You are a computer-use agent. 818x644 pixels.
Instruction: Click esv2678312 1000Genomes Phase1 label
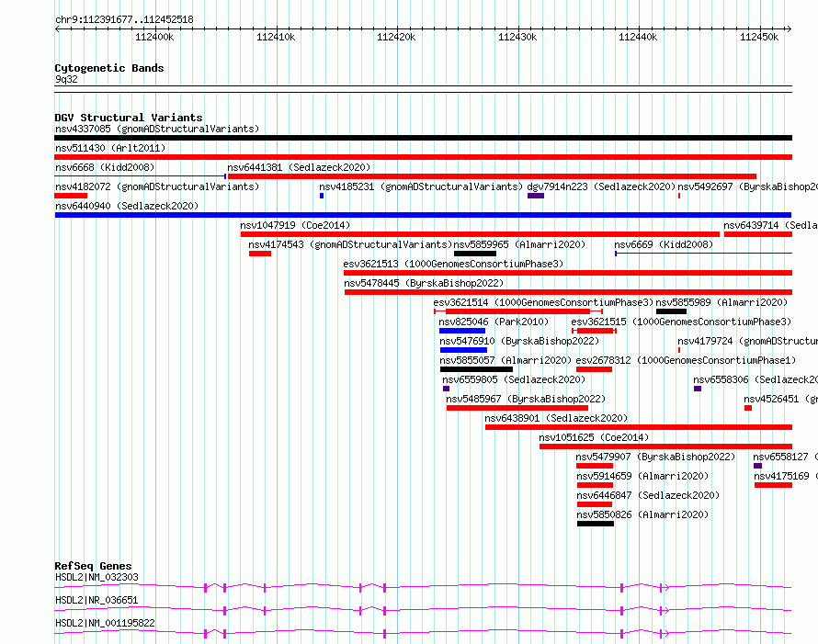click(x=686, y=360)
